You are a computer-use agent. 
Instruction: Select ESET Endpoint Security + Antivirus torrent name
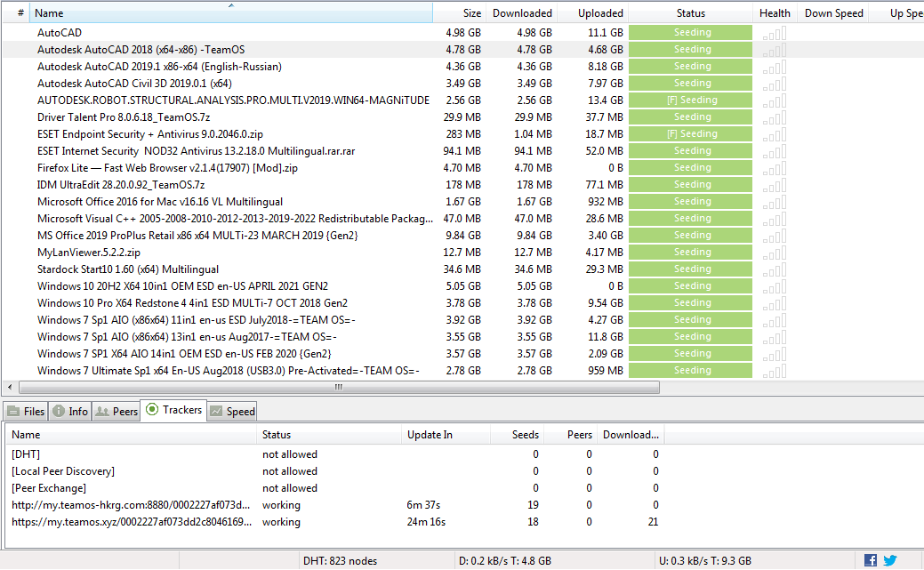click(x=150, y=134)
